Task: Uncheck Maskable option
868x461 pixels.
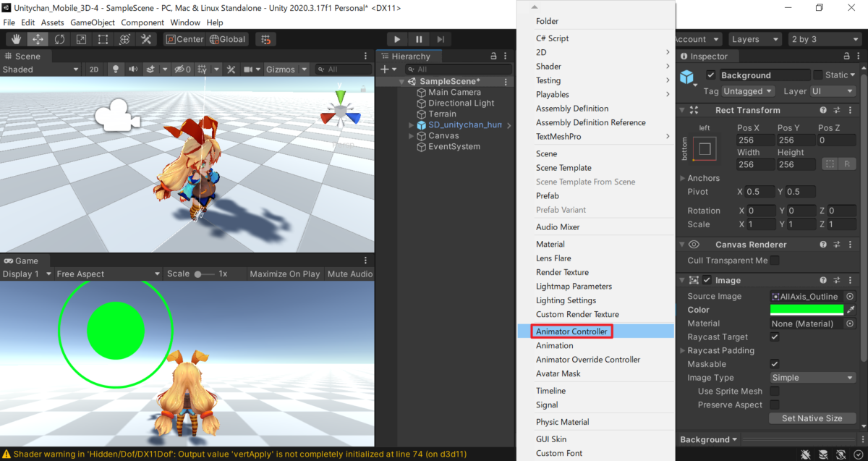Action: pos(775,364)
